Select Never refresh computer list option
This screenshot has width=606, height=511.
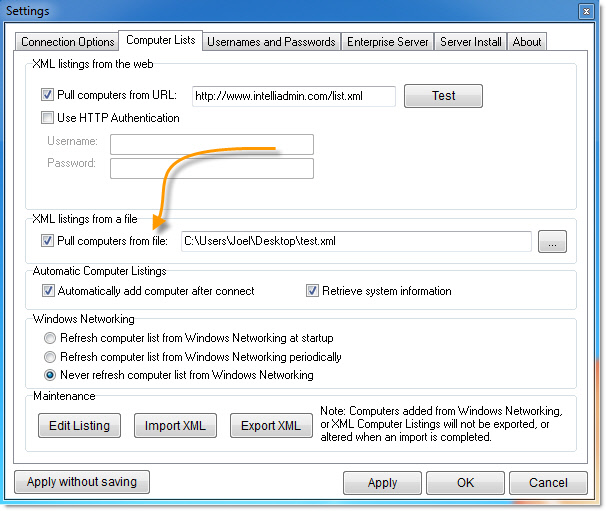coord(50,375)
